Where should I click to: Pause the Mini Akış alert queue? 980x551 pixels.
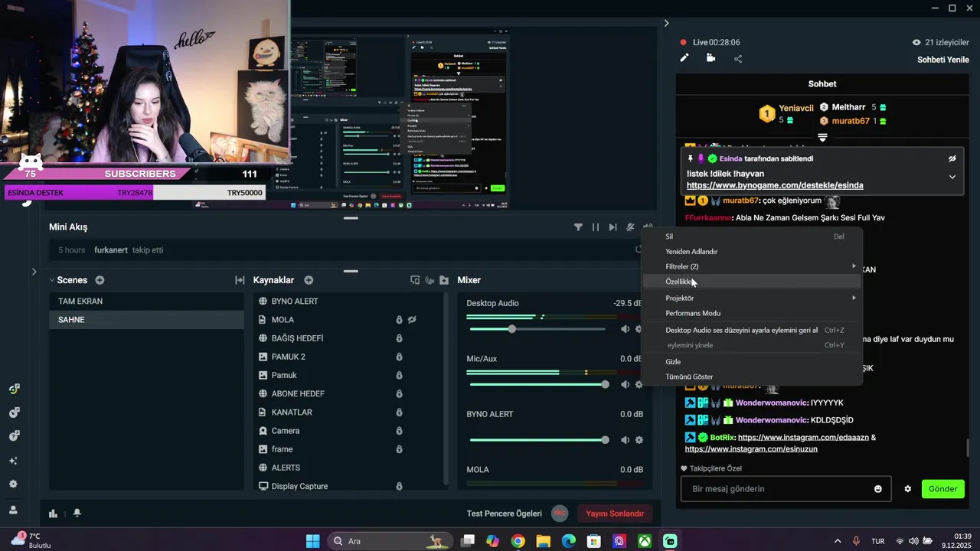click(596, 227)
